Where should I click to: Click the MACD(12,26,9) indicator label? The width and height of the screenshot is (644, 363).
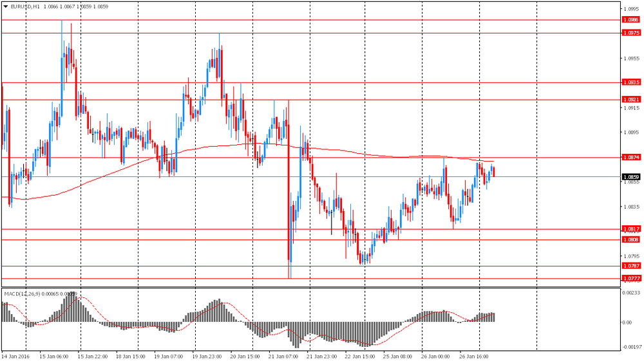click(23, 294)
